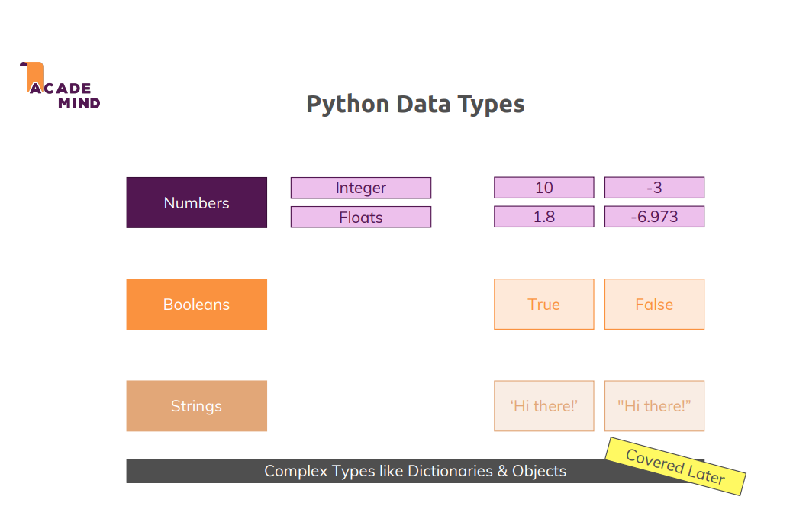Image resolution: width=793 pixels, height=532 pixels.
Task: Select the dark purple Numbers box
Action: (196, 203)
